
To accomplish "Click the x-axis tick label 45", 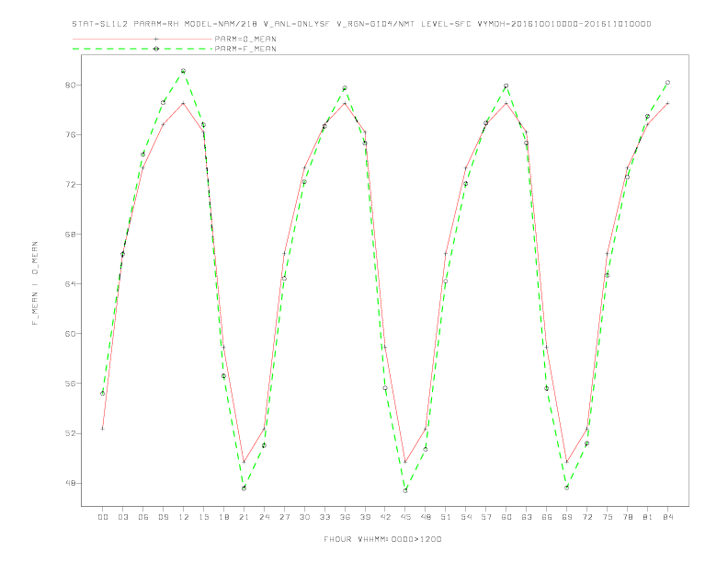I will click(405, 517).
